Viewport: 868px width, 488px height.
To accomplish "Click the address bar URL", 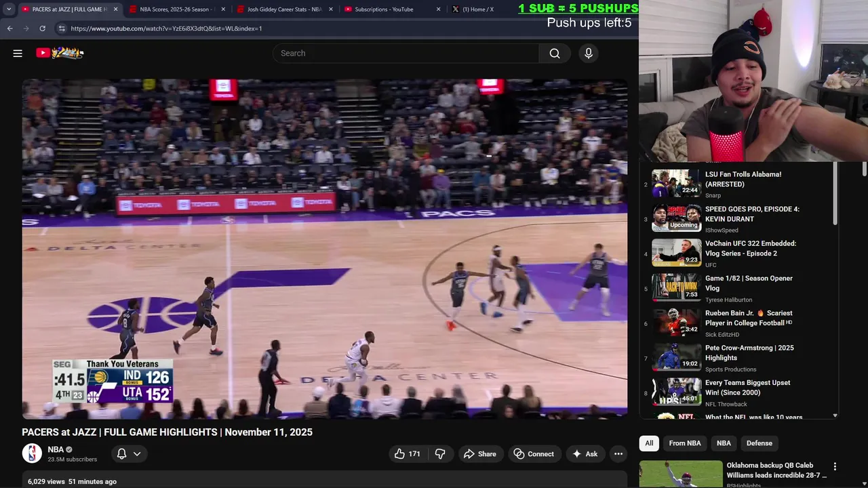I will click(166, 28).
